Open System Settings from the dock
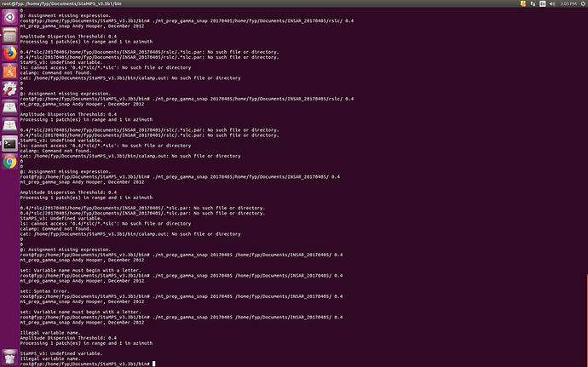Viewport: 588px width, 367px height. click(x=9, y=89)
